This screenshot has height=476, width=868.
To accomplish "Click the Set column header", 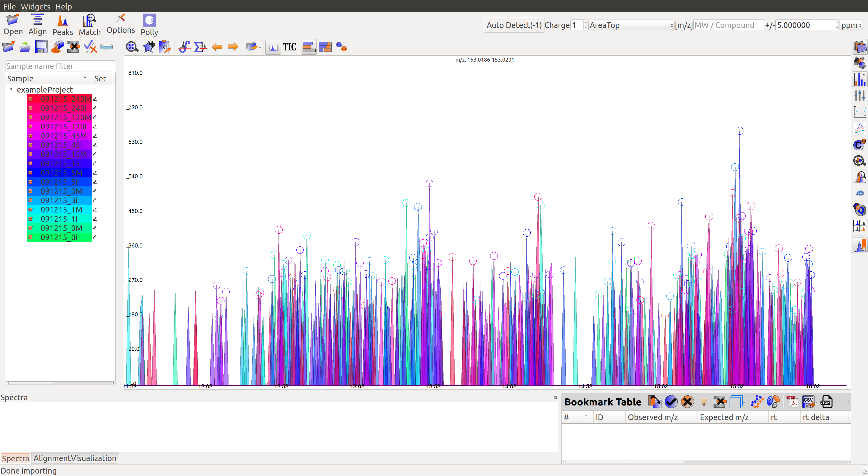I will pos(103,78).
